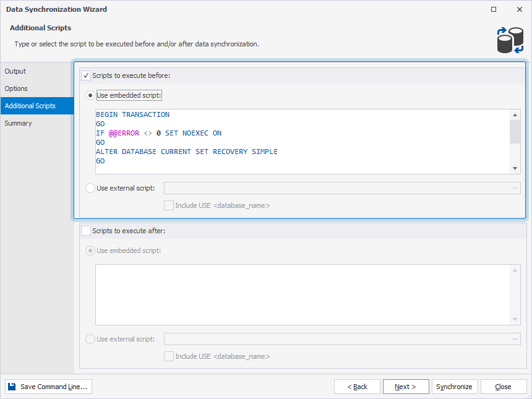Viewport: 532px width, 399px height.
Task: Enable Scripts to execute after
Action: (87, 230)
